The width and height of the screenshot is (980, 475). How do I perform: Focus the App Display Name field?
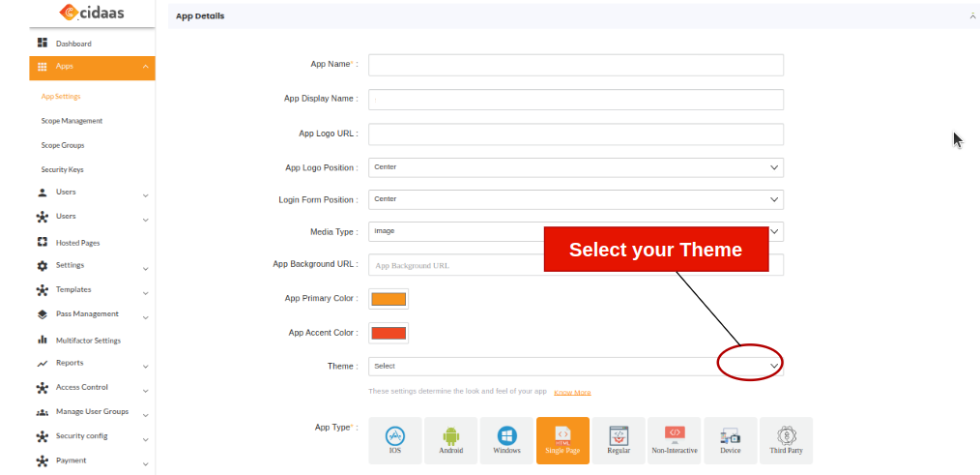[x=576, y=100]
